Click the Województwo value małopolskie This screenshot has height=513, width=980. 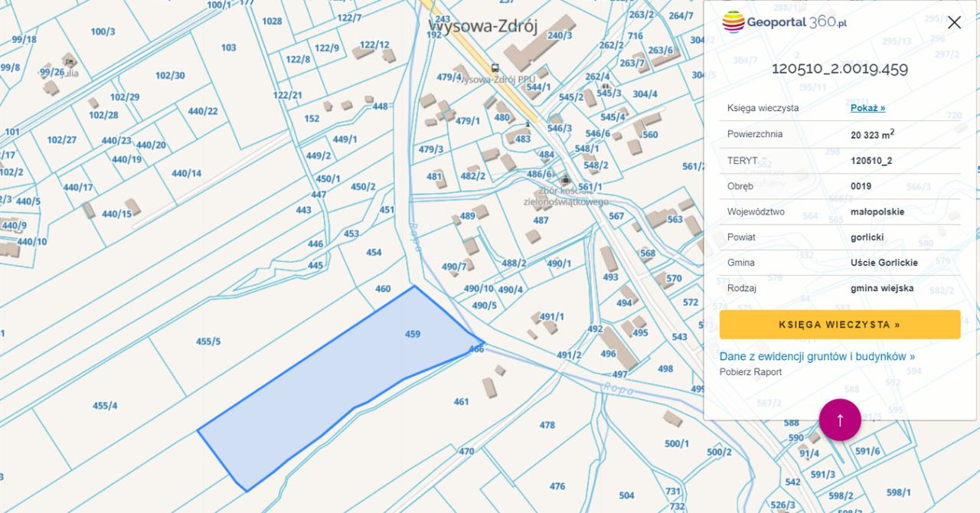pyautogui.click(x=877, y=211)
